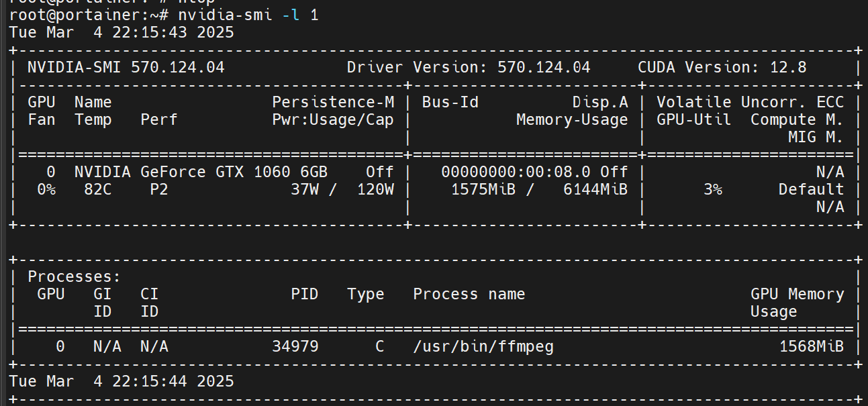Image resolution: width=868 pixels, height=406 pixels.
Task: Click the GPU utilization '3%'
Action: 712,189
